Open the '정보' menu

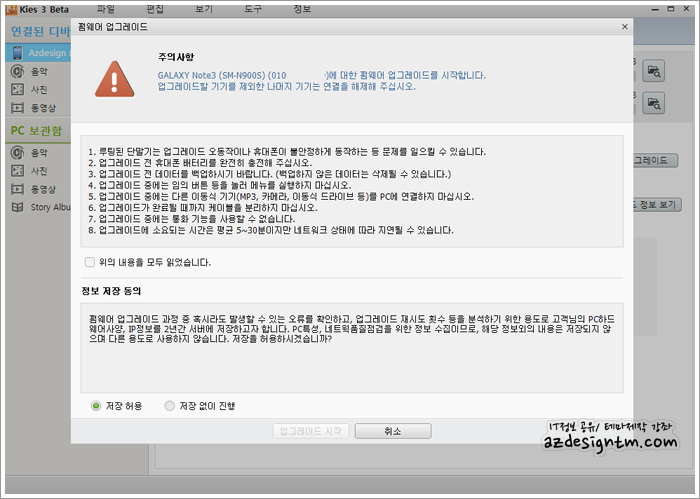point(302,9)
